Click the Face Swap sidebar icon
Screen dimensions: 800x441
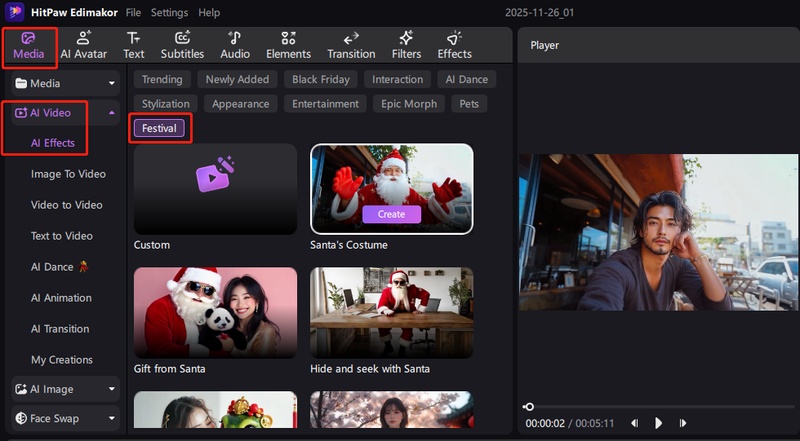pos(21,419)
